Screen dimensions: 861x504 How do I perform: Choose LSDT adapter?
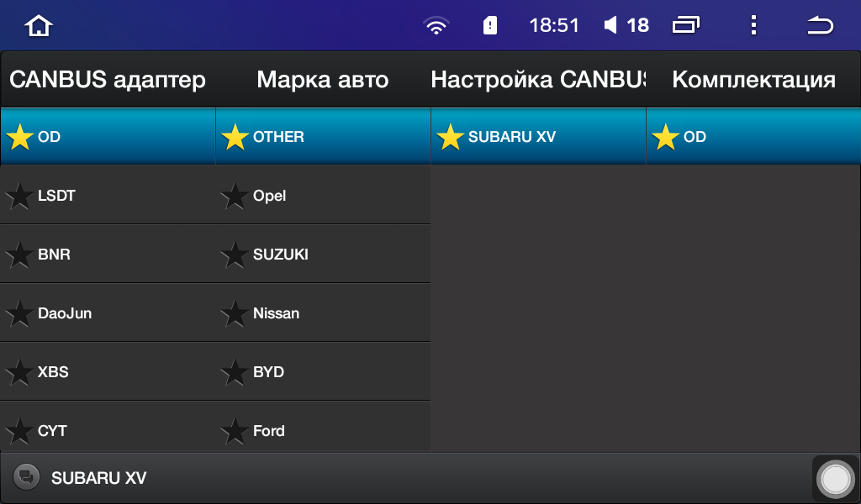(x=108, y=195)
